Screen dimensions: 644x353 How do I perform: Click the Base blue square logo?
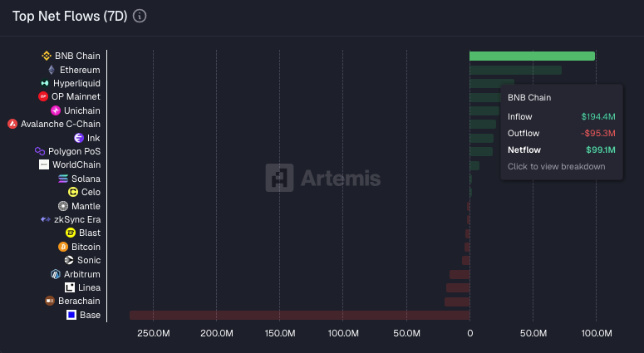pos(71,315)
